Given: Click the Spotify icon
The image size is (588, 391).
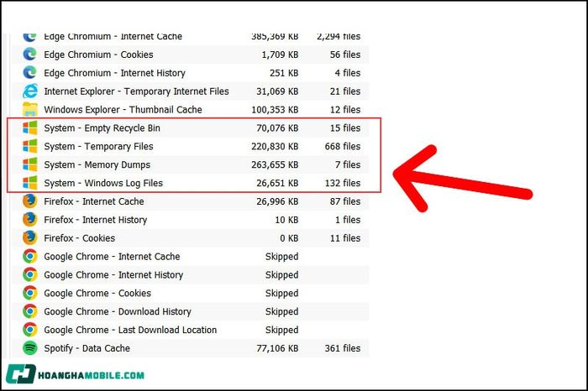Looking at the screenshot, I should pyautogui.click(x=29, y=348).
